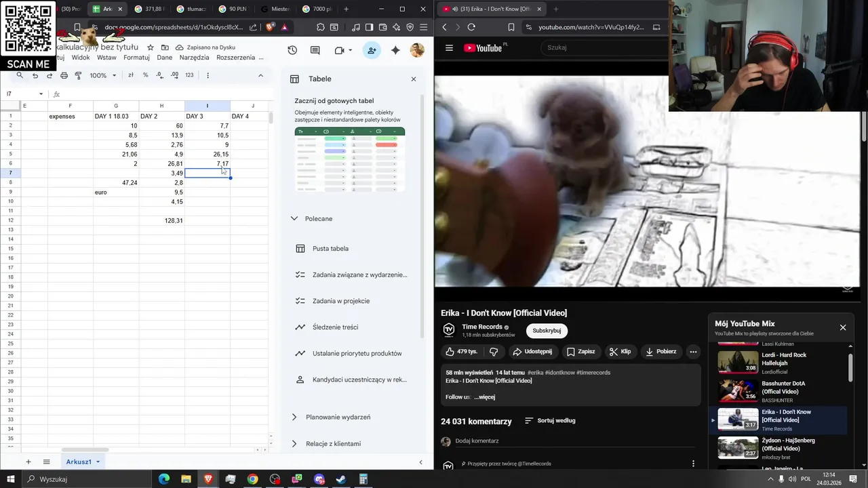
Task: Open zoom level 100% dropdown
Action: [x=103, y=75]
